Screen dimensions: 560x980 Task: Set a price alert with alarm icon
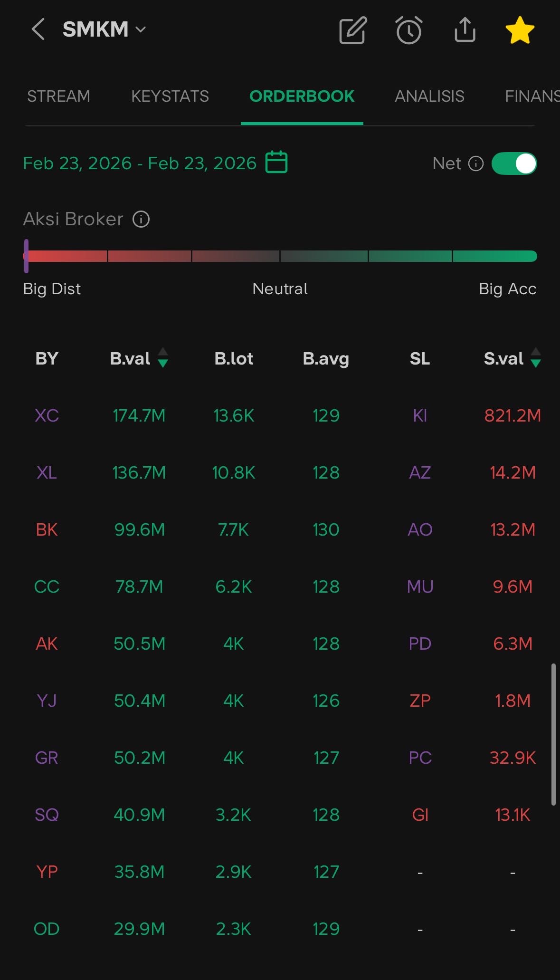(408, 30)
